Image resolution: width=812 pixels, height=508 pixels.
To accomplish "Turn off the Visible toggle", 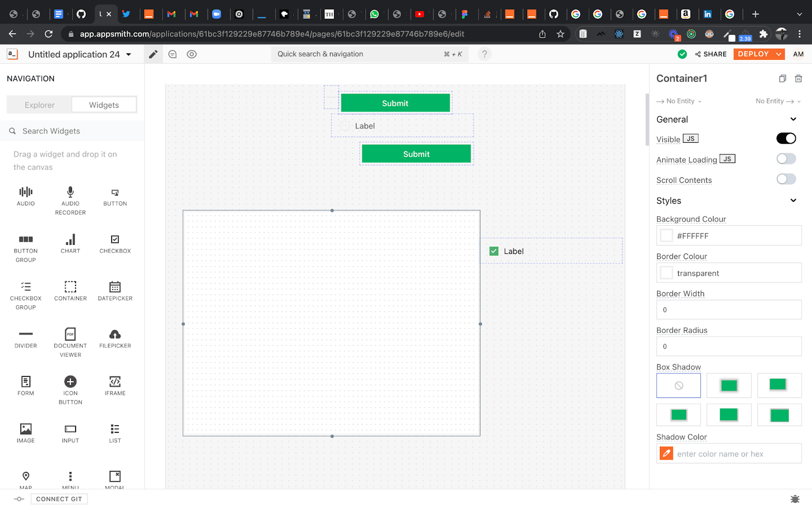I will tap(786, 139).
